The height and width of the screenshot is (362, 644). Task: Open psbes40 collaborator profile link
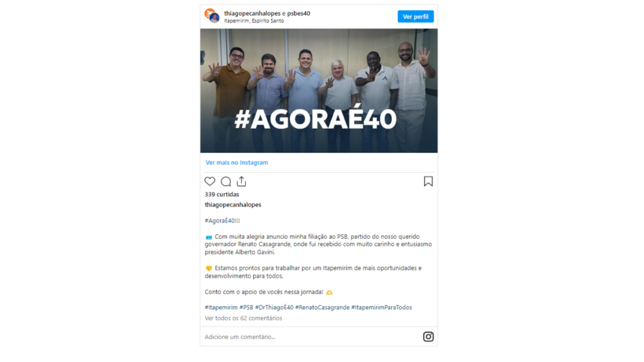point(299,13)
